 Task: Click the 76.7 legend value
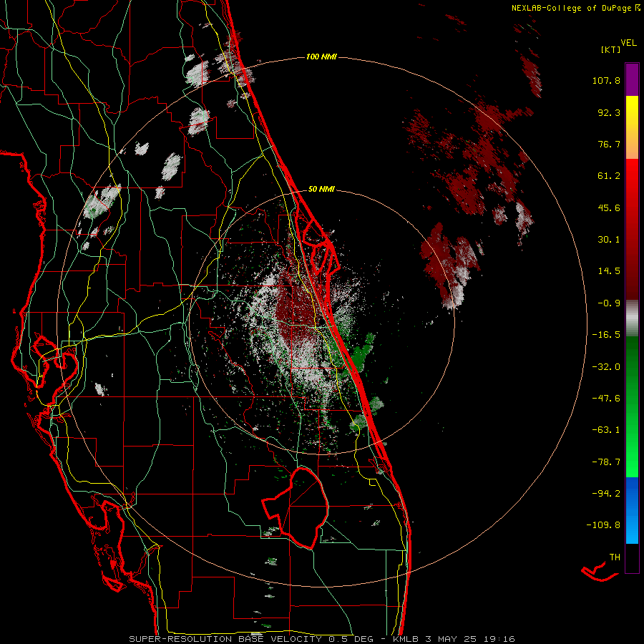click(x=609, y=144)
